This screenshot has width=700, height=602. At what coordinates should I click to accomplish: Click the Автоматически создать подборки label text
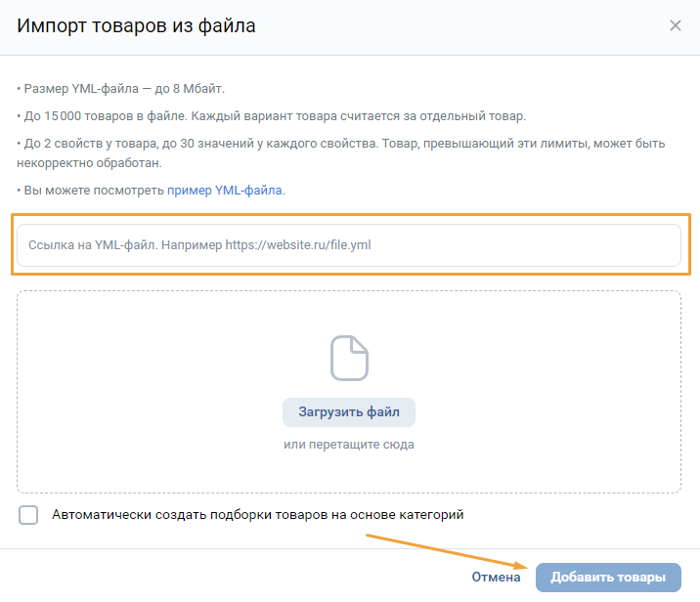click(257, 514)
